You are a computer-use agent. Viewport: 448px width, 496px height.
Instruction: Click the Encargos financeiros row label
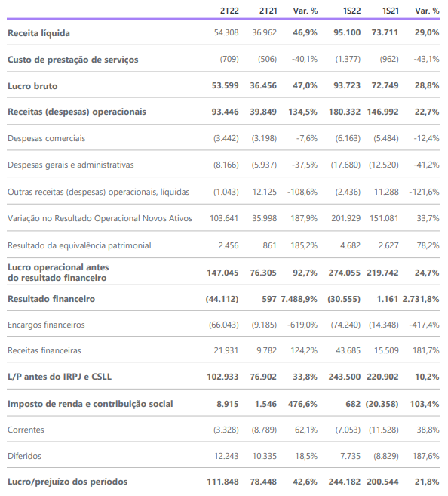46,325
